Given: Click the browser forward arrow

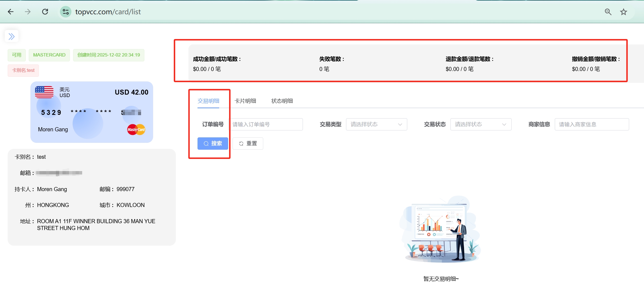Looking at the screenshot, I should coord(28,12).
